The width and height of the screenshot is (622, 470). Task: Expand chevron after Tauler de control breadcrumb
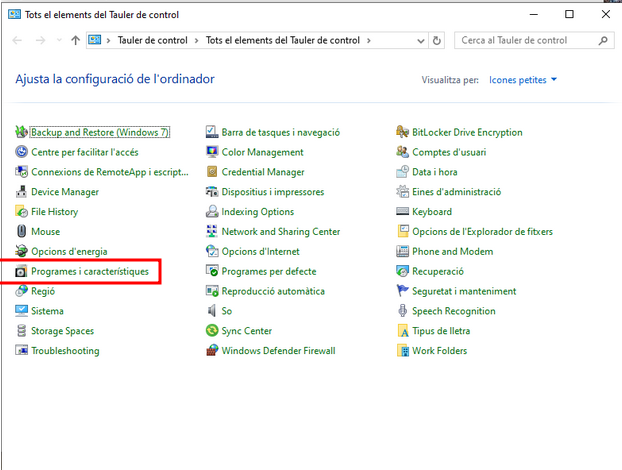pyautogui.click(x=197, y=41)
